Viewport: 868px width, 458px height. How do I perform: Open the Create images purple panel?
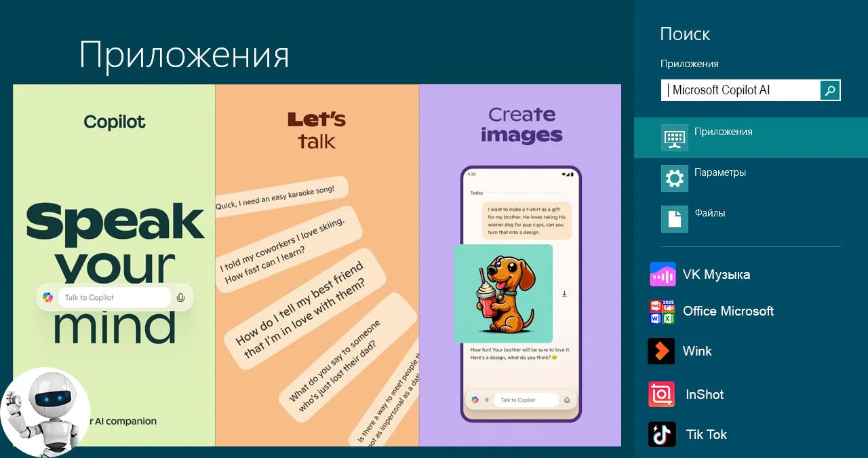click(x=520, y=265)
